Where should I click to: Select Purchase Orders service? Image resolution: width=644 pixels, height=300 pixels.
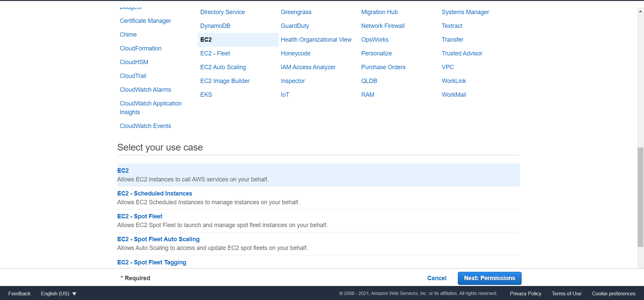(383, 67)
